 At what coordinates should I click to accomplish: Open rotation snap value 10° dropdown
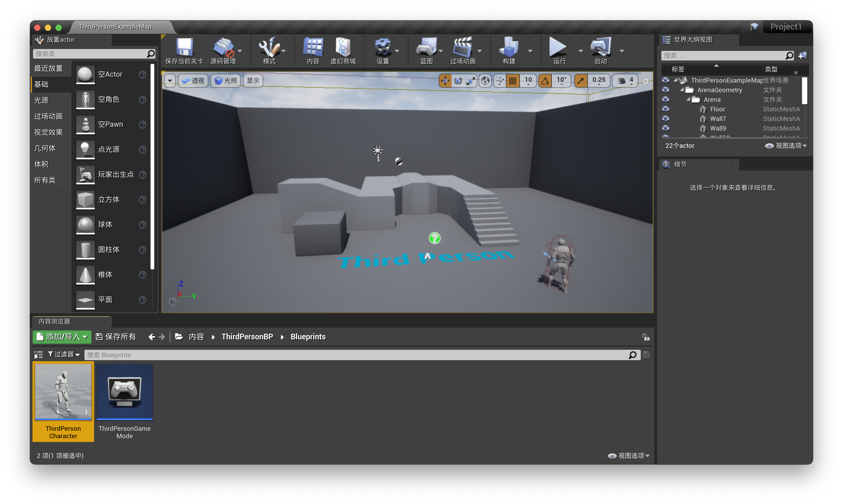pos(561,81)
